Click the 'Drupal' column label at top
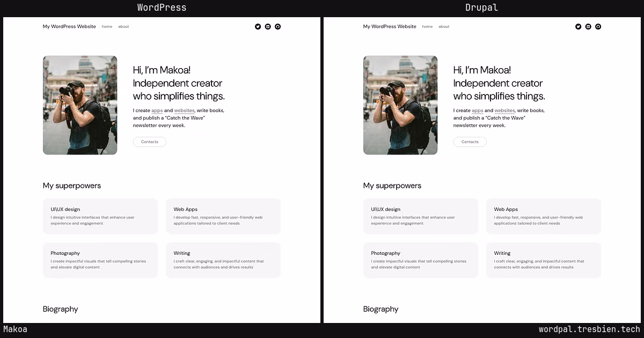The image size is (644, 338). [x=482, y=8]
